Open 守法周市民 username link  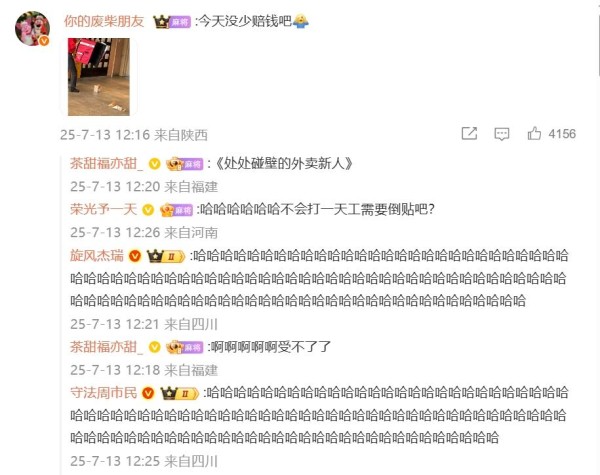pyautogui.click(x=103, y=393)
